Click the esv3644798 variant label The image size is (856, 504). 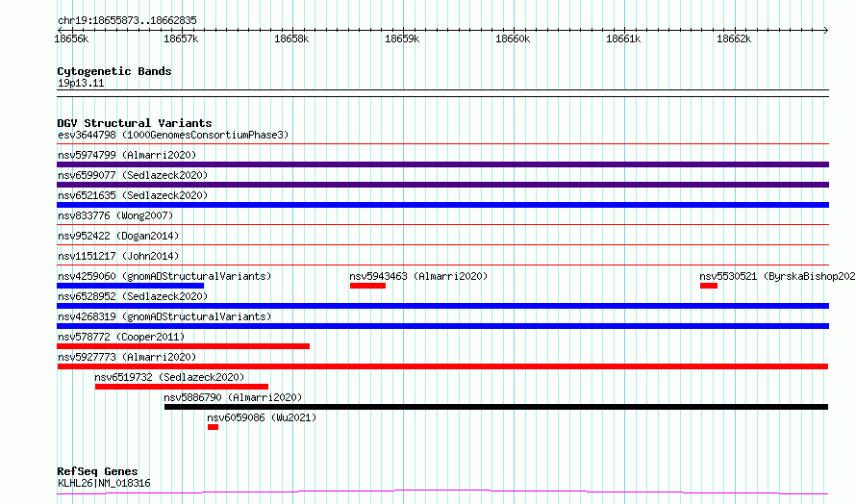(173, 135)
